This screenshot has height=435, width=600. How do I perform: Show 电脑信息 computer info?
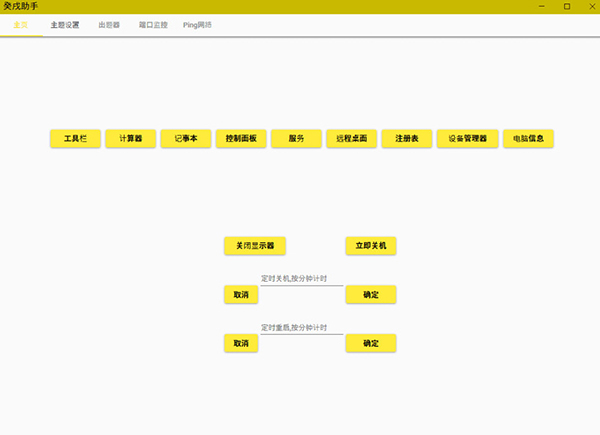tap(528, 138)
